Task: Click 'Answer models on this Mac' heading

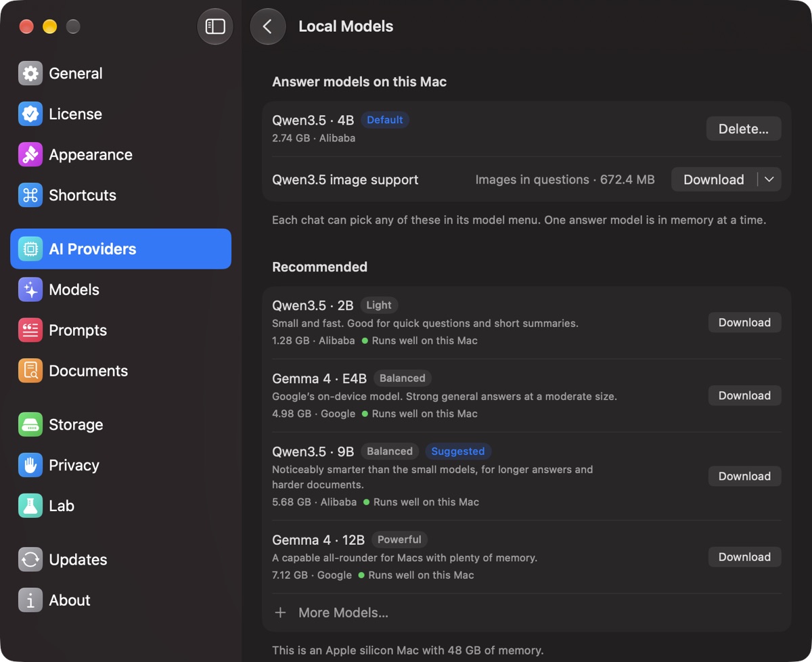Action: point(359,82)
